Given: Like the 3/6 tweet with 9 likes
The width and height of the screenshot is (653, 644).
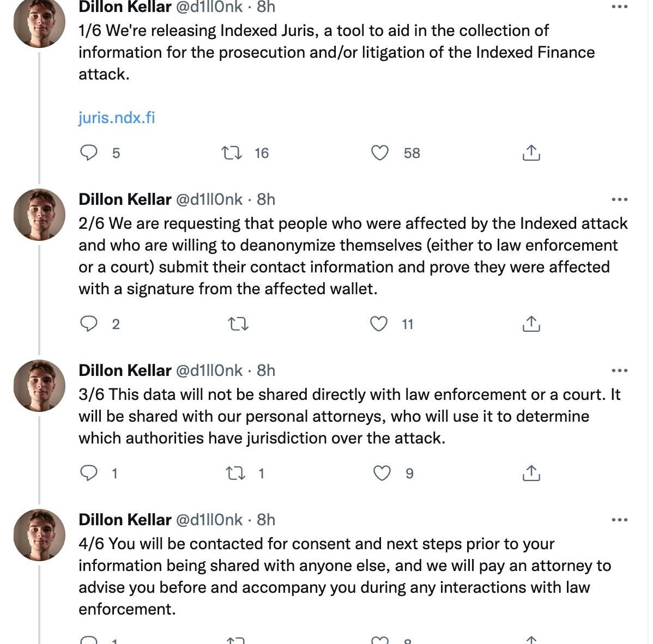Looking at the screenshot, I should coord(382,473).
